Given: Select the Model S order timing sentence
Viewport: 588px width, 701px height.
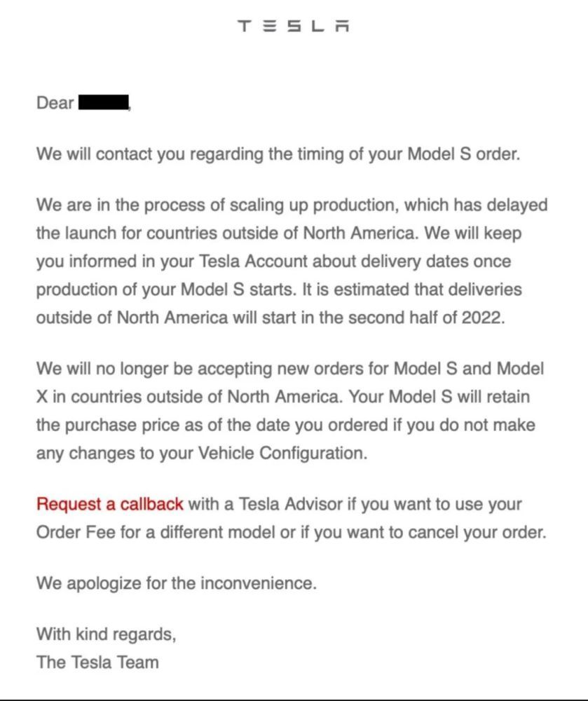Looking at the screenshot, I should click(278, 154).
